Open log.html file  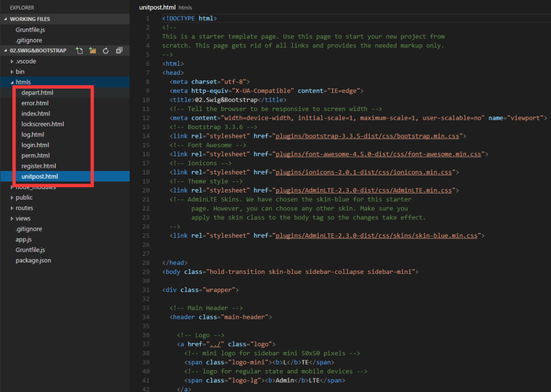pos(33,135)
